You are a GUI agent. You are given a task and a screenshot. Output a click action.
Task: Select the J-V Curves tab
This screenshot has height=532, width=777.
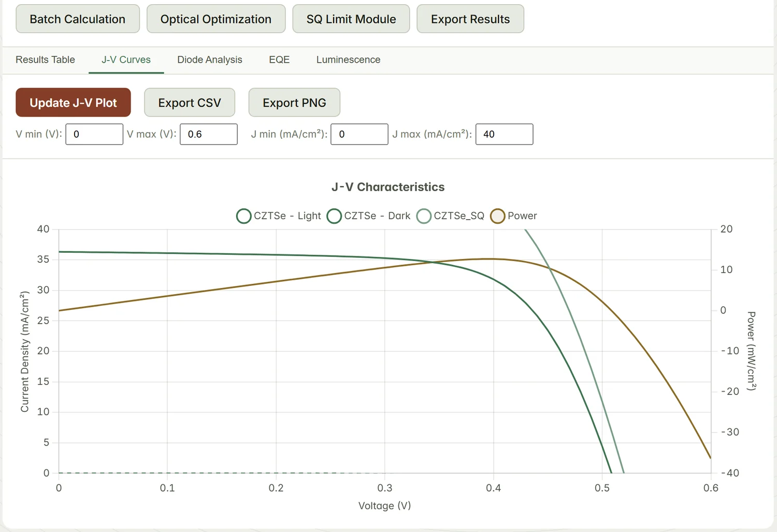click(x=126, y=60)
